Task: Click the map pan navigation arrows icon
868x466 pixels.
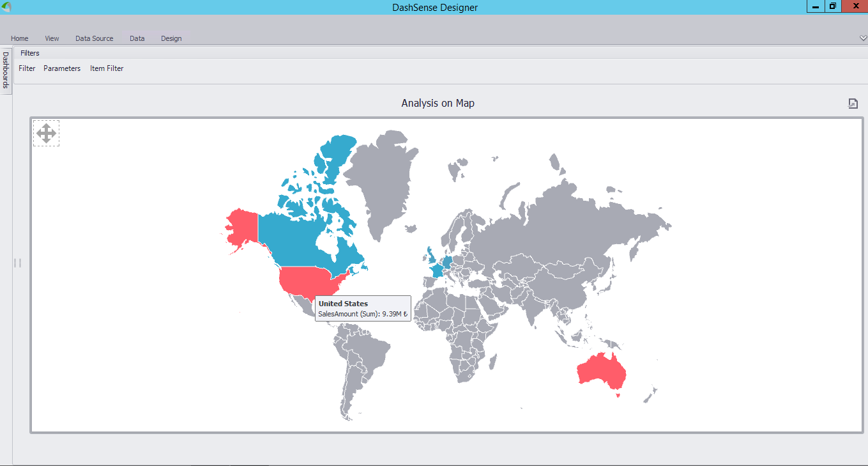Action: coord(46,133)
